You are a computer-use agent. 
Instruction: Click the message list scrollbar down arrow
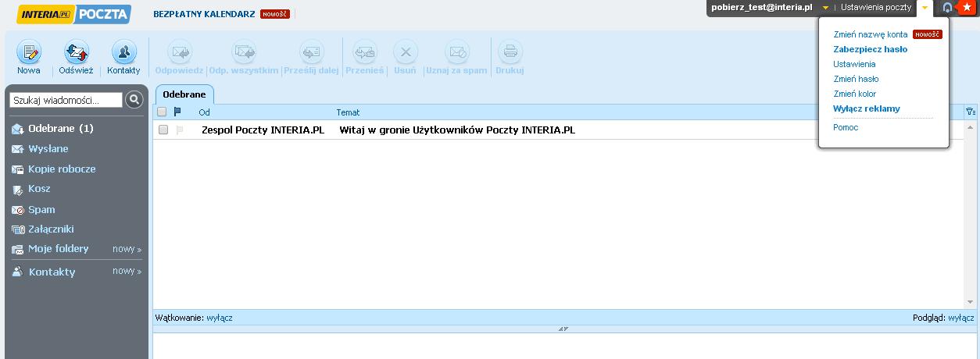[x=971, y=302]
